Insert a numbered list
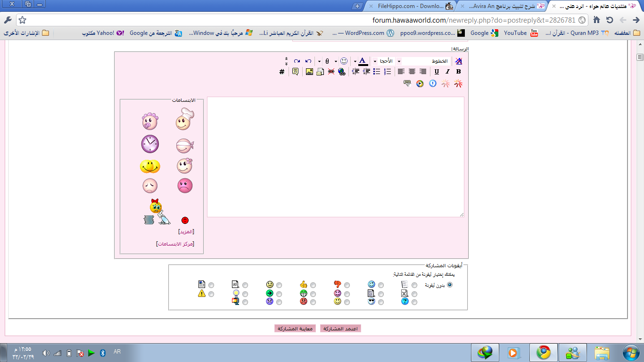644x362 pixels. [x=388, y=72]
